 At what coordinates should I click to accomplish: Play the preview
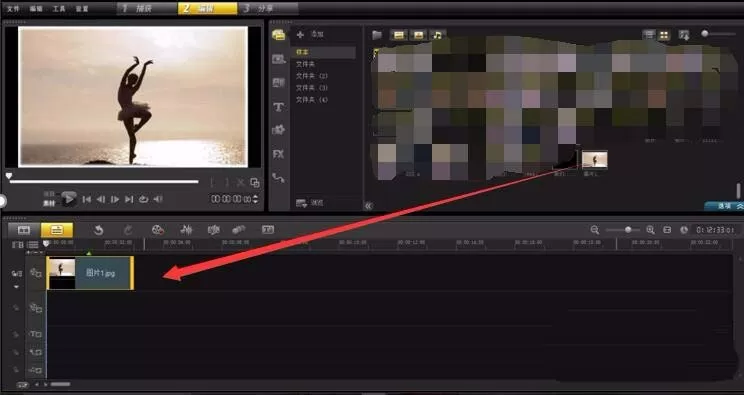[69, 199]
